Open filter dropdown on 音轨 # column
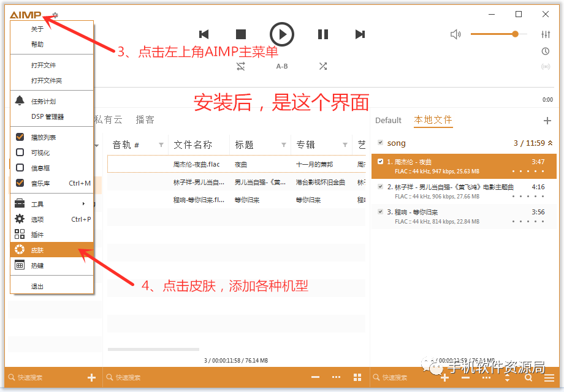Viewport: 564px width, 392px height. pyautogui.click(x=161, y=145)
